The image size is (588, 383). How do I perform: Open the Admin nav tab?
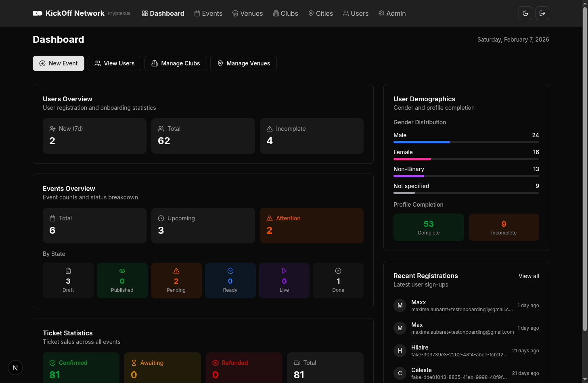(392, 13)
